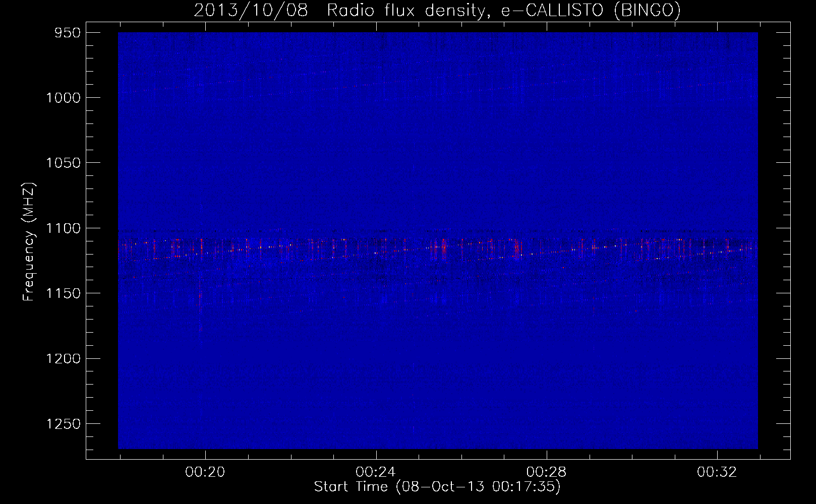Click the 1000 frequency axis label
816x504 pixels.
[64, 98]
